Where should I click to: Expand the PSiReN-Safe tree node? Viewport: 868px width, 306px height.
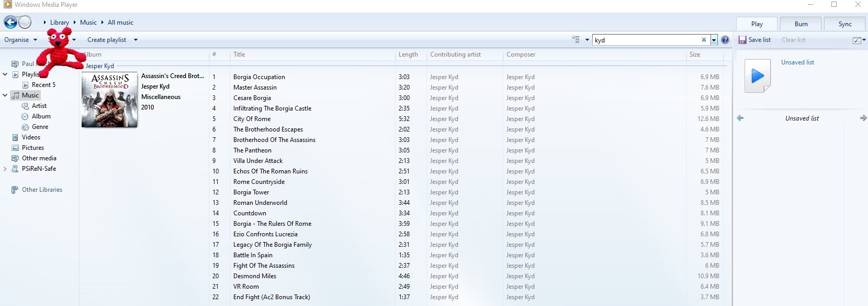pyautogui.click(x=5, y=169)
